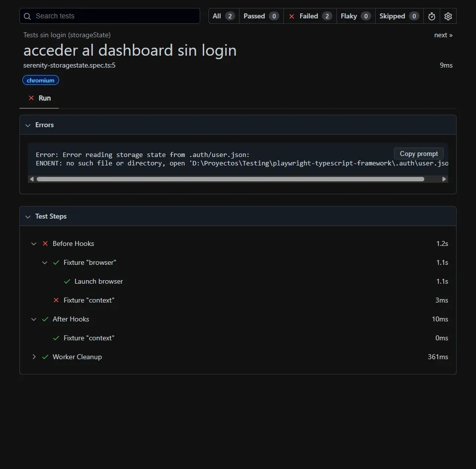
Task: Switch to the Passed tab
Action: pos(261,16)
